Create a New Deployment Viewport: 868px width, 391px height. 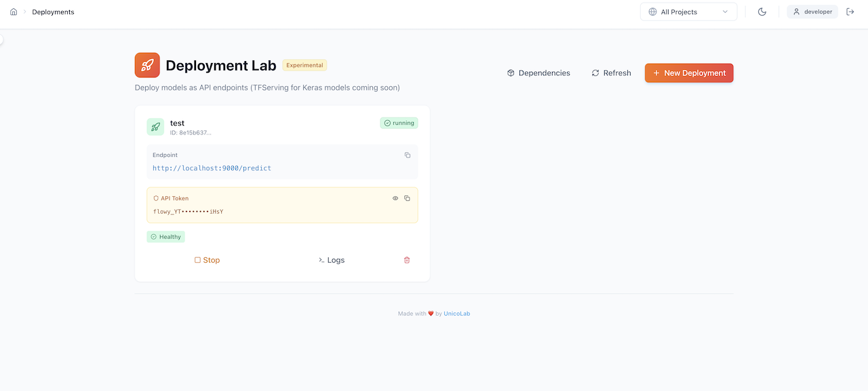coord(688,73)
